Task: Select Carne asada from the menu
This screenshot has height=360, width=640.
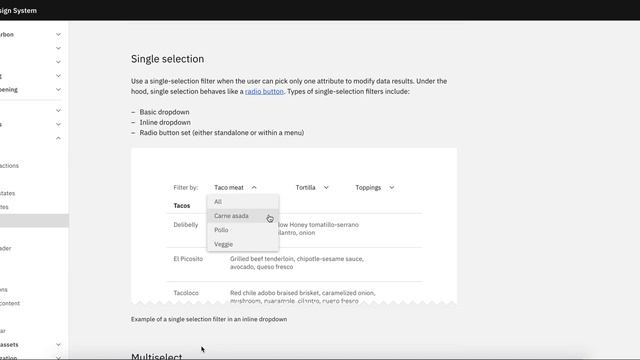Action: 243,216
